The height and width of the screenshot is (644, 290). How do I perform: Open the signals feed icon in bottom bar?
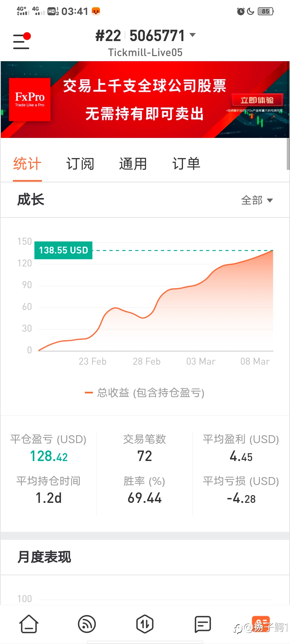(87, 624)
